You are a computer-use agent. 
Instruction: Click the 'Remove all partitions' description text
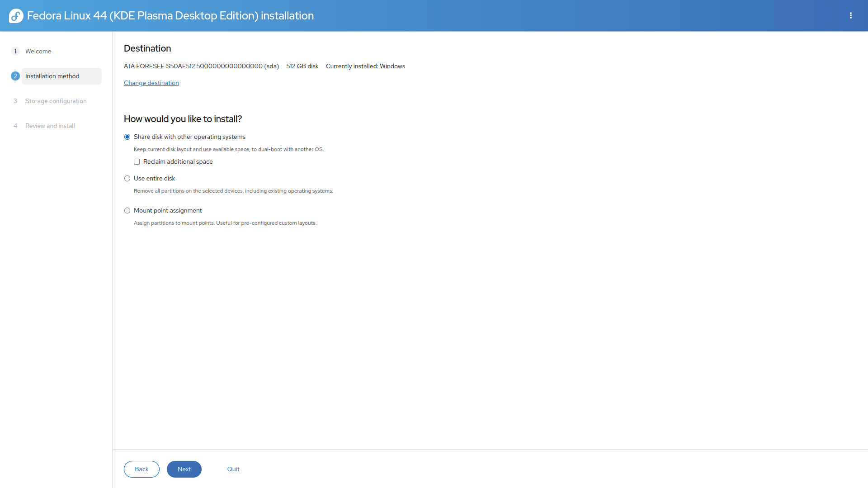point(233,191)
